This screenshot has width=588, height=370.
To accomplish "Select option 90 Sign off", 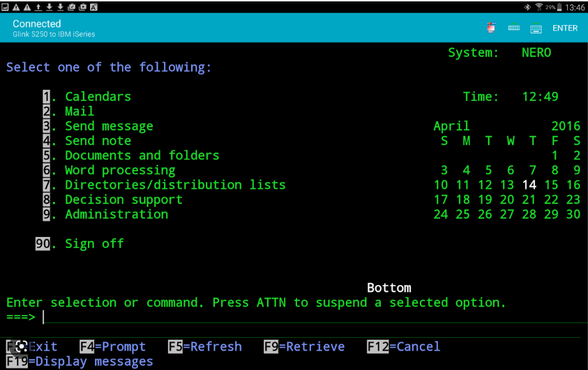I will (93, 244).
